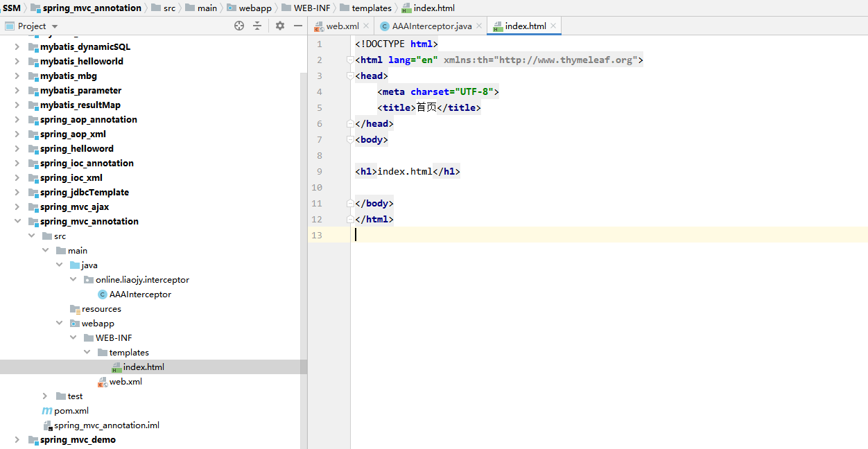The height and width of the screenshot is (449, 868).
Task: Expand the mybatis_dynamicSQL module
Action: pyautogui.click(x=17, y=46)
